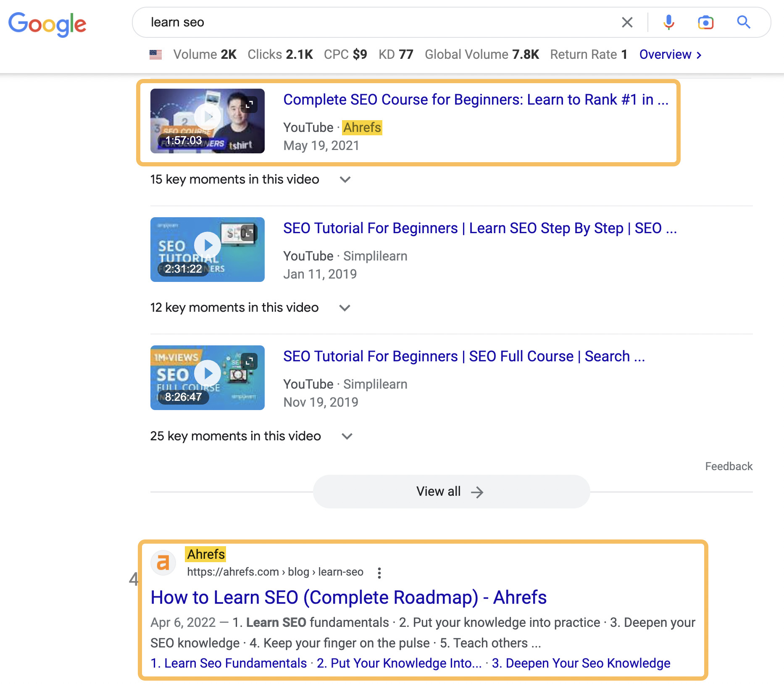Expand the '12 key moments in this video' chevron

(x=344, y=308)
